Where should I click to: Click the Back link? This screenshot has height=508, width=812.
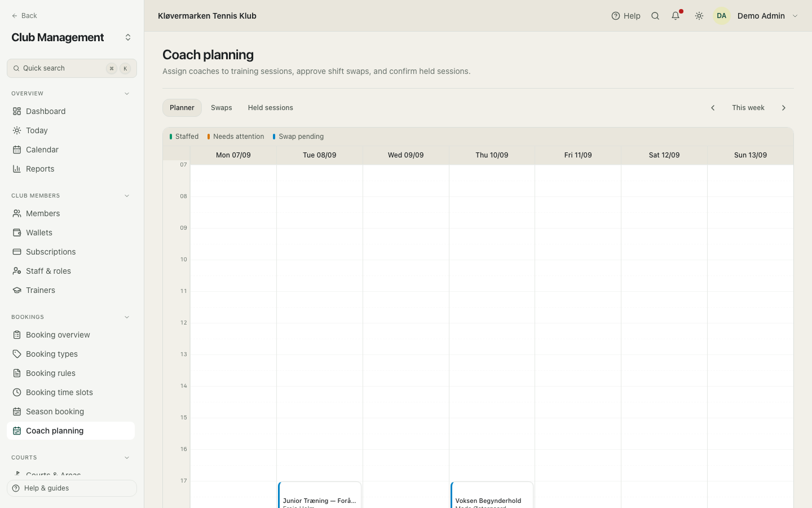(x=24, y=16)
